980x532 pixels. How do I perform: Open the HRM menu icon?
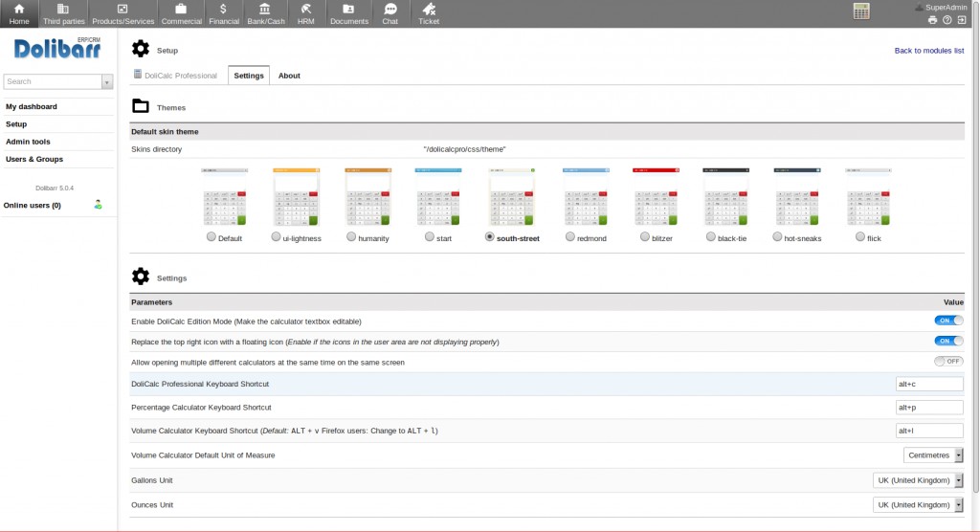click(x=305, y=10)
